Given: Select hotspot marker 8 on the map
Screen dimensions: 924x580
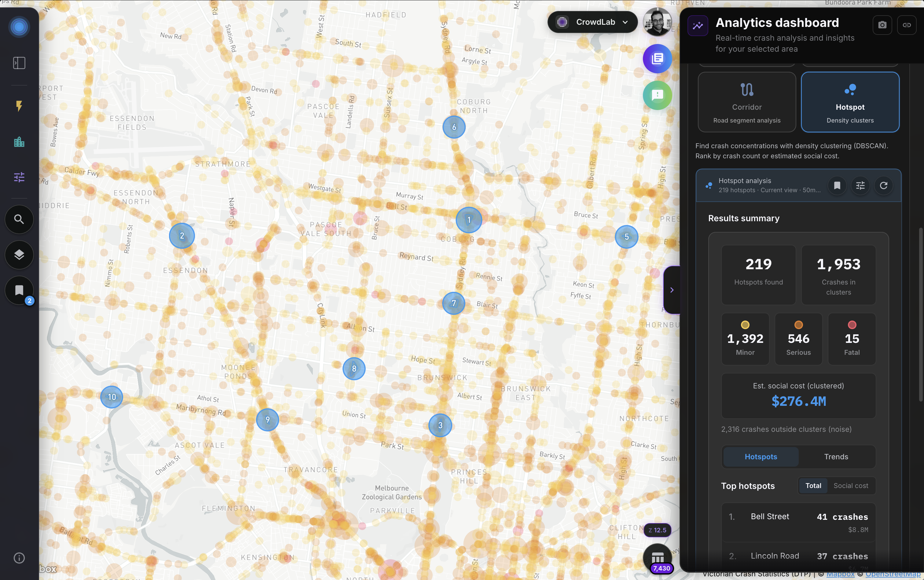Looking at the screenshot, I should click(354, 369).
